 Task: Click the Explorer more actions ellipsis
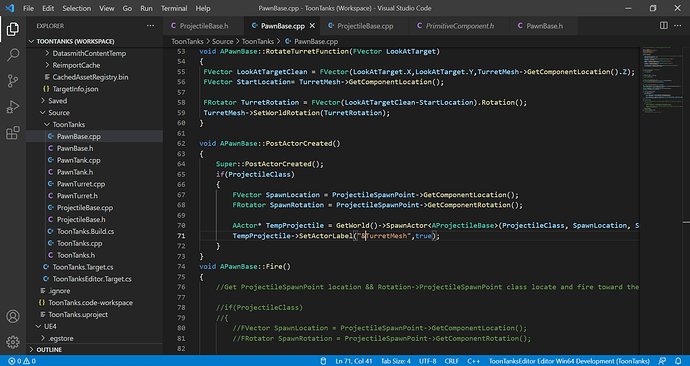150,26
